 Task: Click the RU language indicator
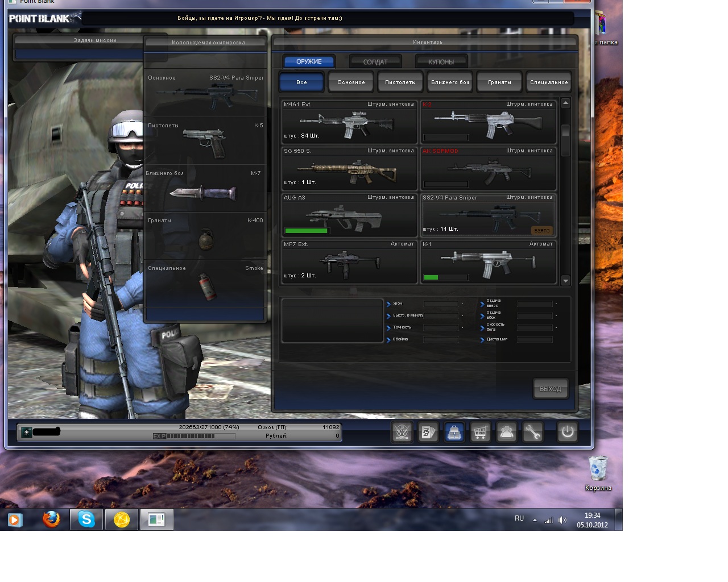519,518
